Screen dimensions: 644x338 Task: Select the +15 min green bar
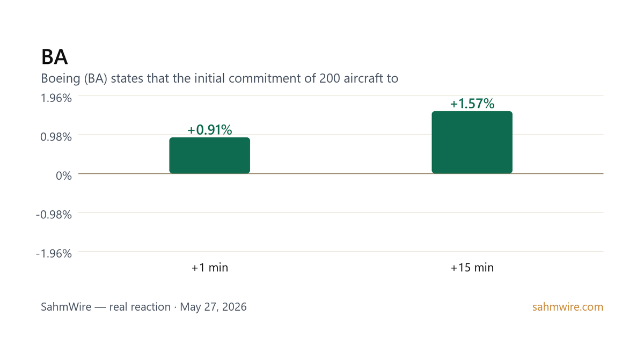472,142
